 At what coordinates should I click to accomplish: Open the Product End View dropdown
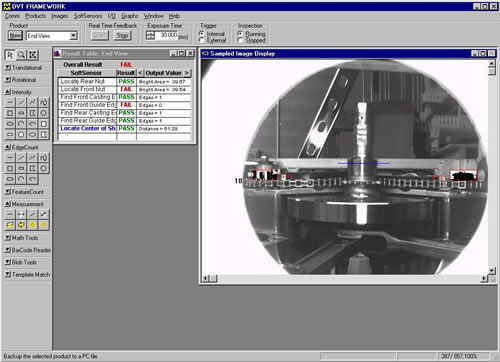(74, 35)
